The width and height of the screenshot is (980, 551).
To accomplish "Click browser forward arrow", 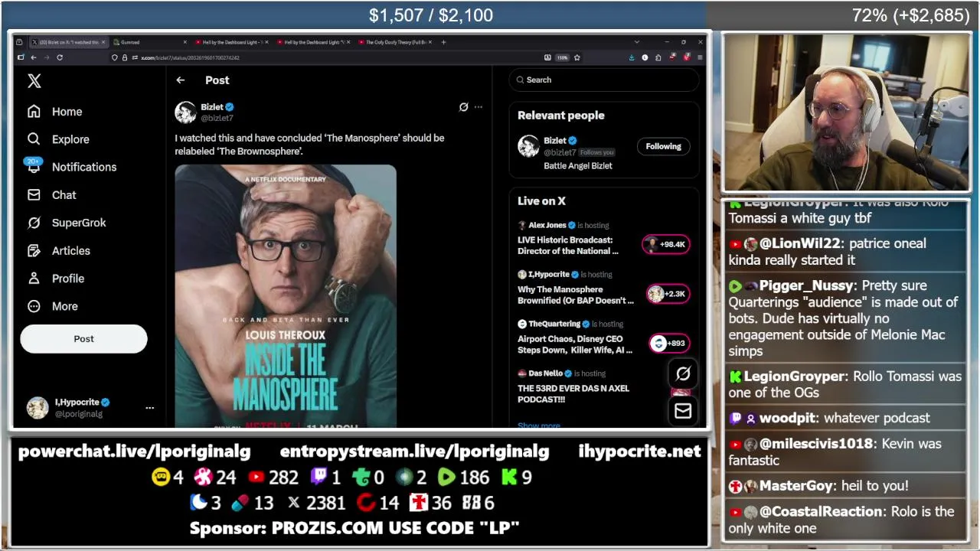I will [47, 57].
